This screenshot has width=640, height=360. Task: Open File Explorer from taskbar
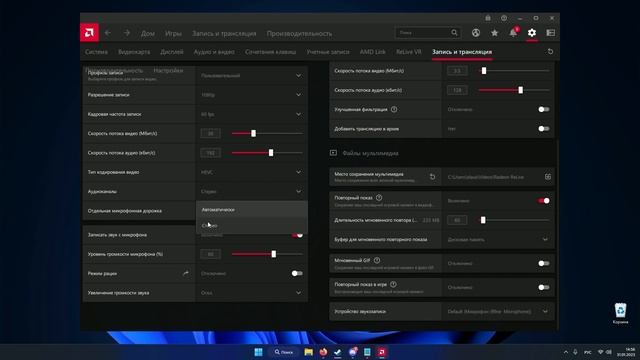[309, 352]
